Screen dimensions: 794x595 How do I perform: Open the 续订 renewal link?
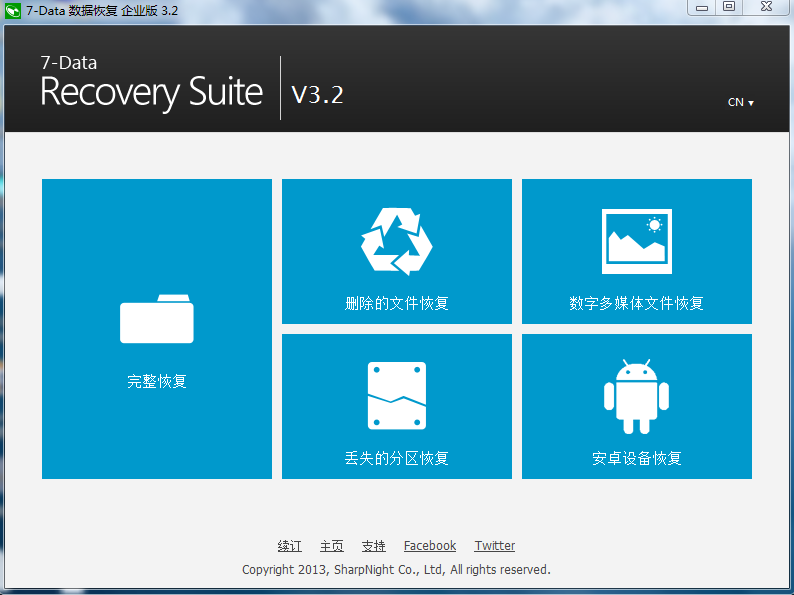290,546
